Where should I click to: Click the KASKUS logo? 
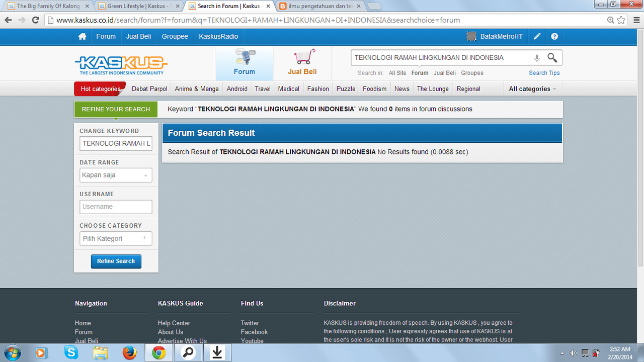pyautogui.click(x=121, y=65)
